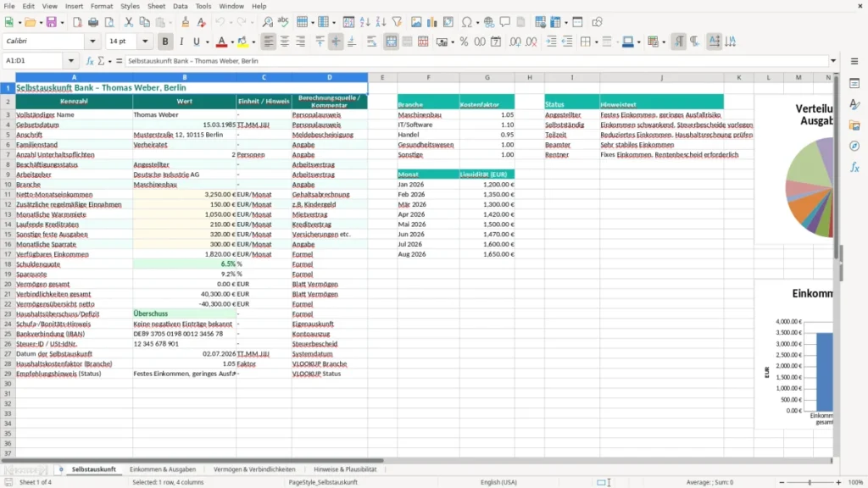
Task: Open the Sheet menu
Action: tap(156, 6)
